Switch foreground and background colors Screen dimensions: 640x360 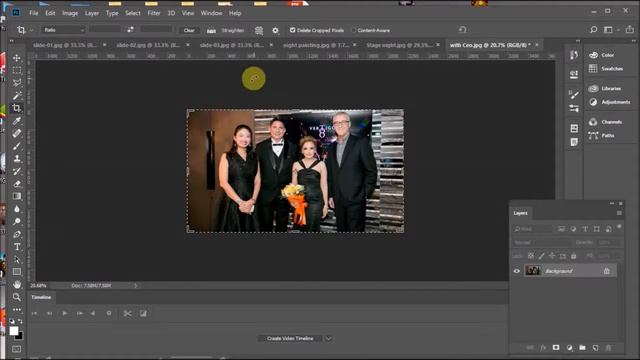tap(20, 322)
